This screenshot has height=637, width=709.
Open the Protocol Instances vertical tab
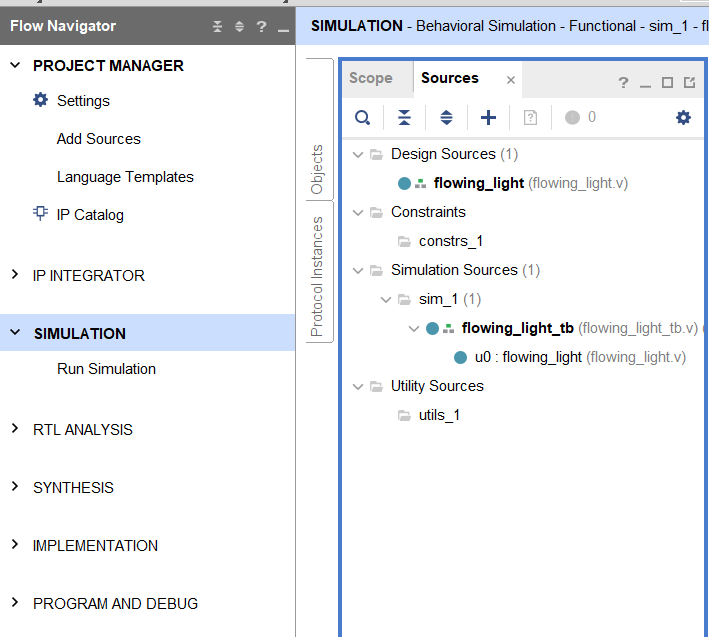pos(317,276)
